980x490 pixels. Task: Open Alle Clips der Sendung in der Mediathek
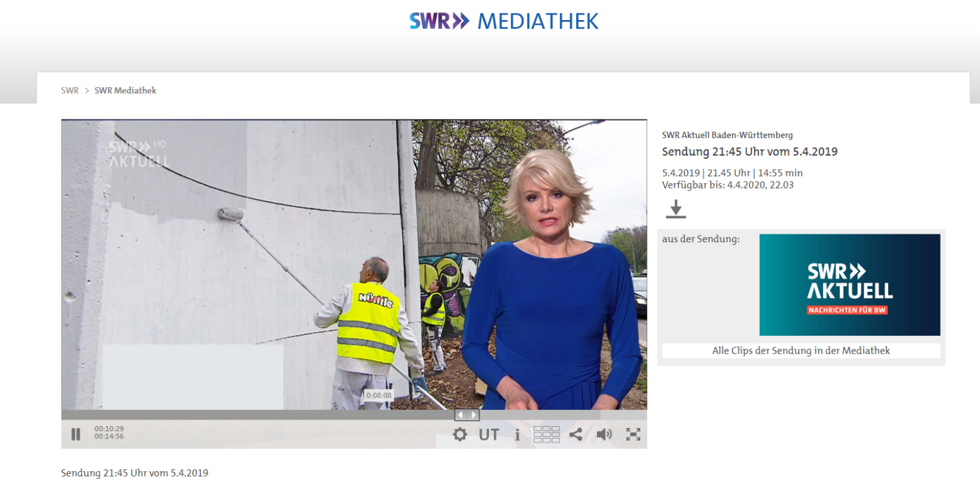pos(801,351)
